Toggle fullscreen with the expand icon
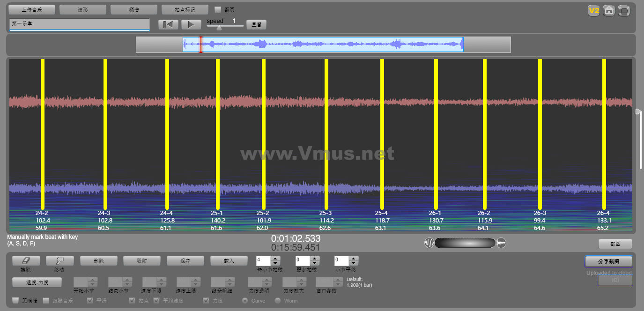644x311 pixels. pyautogui.click(x=624, y=10)
